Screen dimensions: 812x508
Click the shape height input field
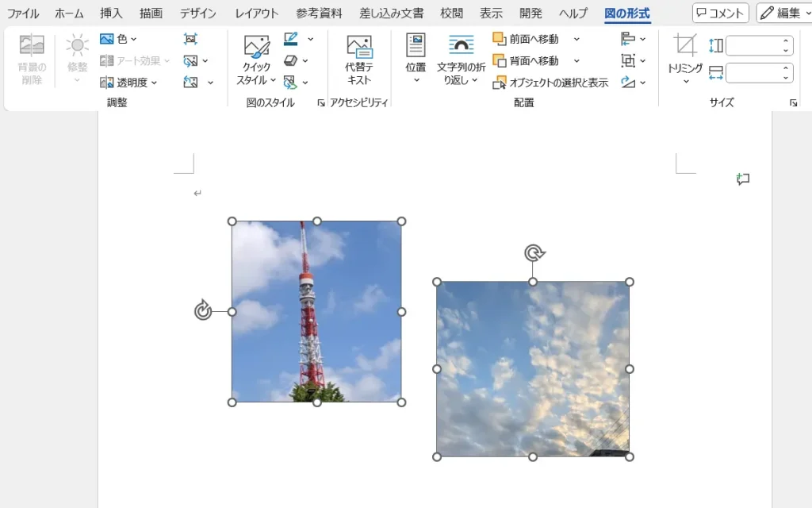pos(753,46)
